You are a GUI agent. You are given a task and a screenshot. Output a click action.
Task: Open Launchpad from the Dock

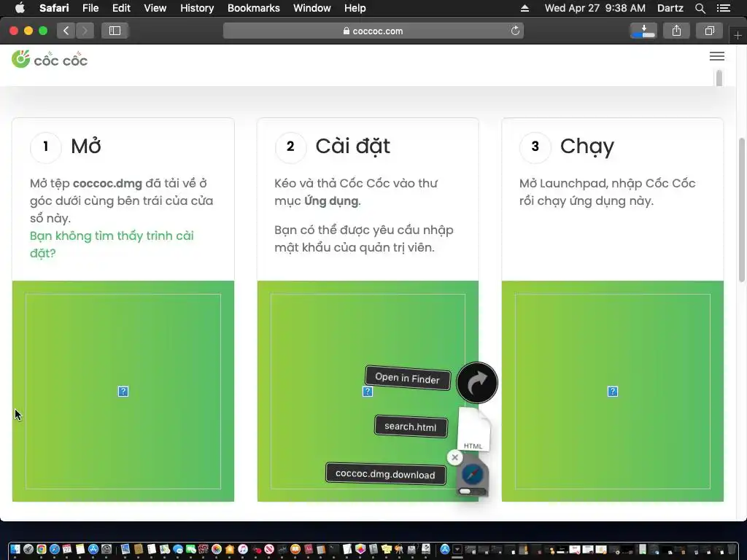point(28,549)
